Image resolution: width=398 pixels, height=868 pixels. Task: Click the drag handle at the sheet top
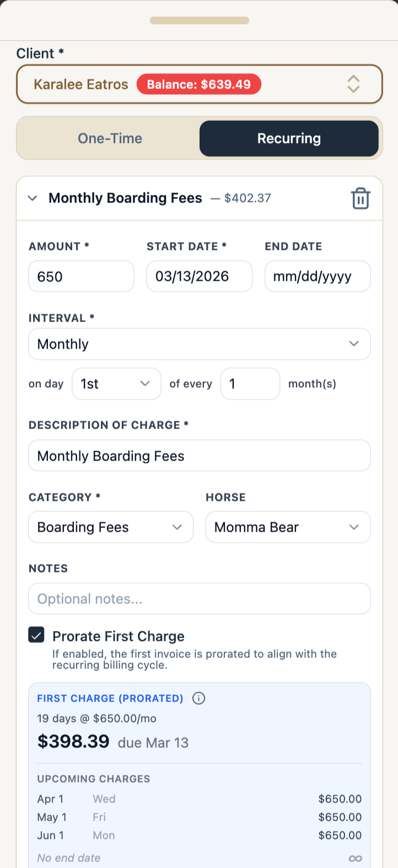(199, 20)
